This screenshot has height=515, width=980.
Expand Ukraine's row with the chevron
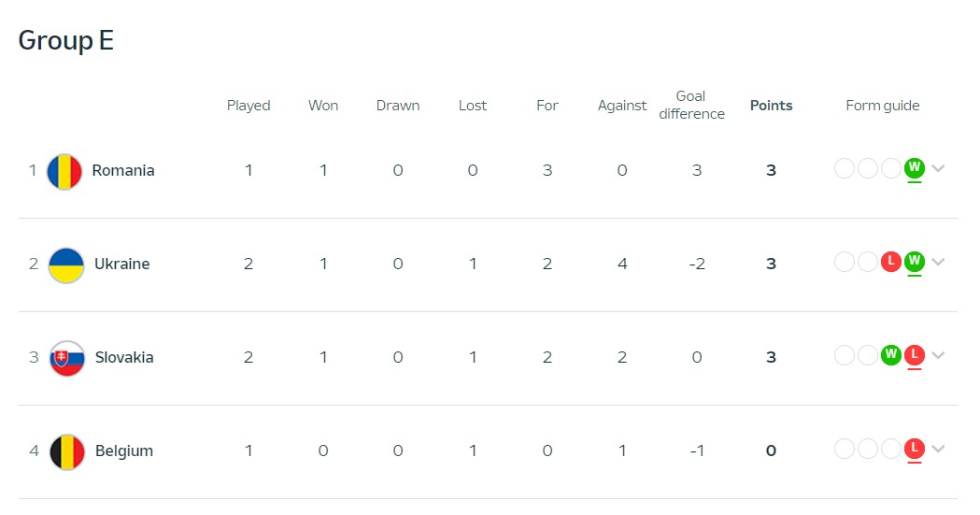(x=938, y=262)
